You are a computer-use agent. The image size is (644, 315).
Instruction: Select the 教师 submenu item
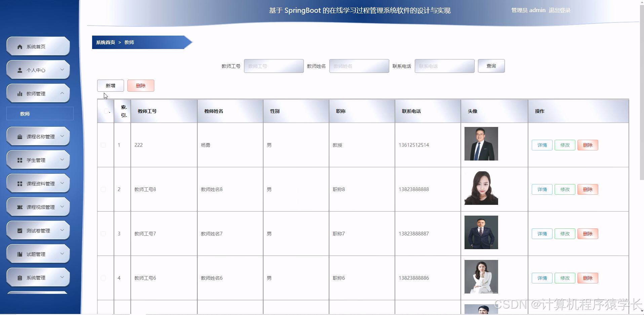[x=40, y=114]
